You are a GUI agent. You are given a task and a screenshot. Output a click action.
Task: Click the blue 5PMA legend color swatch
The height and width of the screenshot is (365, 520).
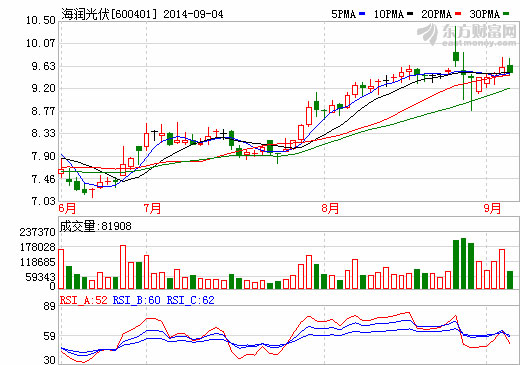362,14
